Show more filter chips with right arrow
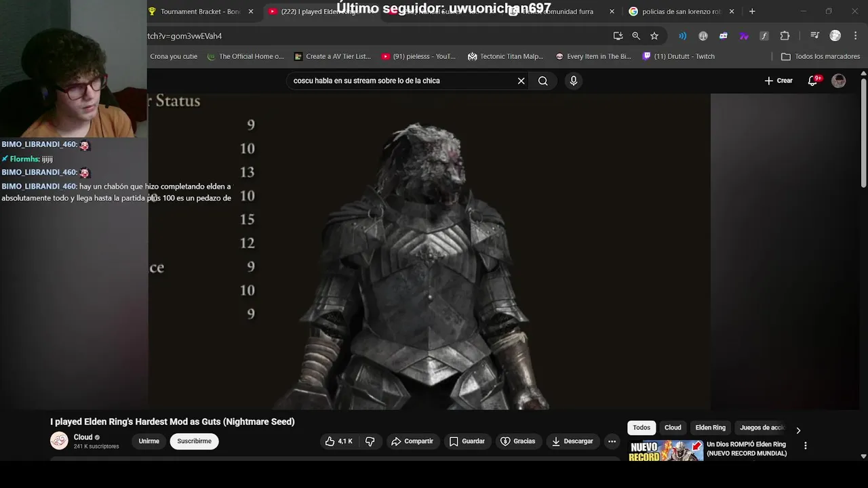 click(x=798, y=430)
